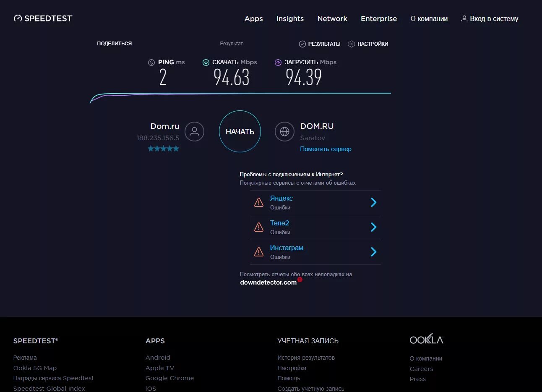Click the warning icon next to Яндекс

[x=259, y=203]
